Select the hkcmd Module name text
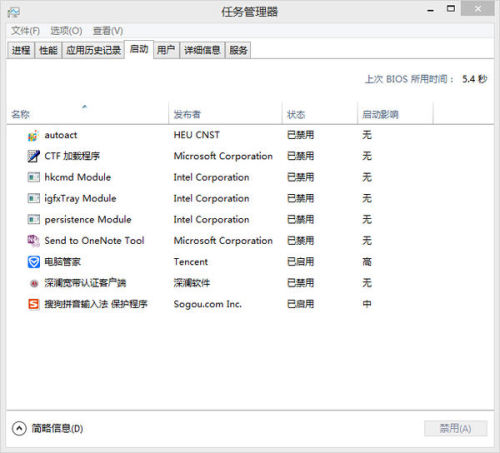The height and width of the screenshot is (453, 500). tap(78, 177)
